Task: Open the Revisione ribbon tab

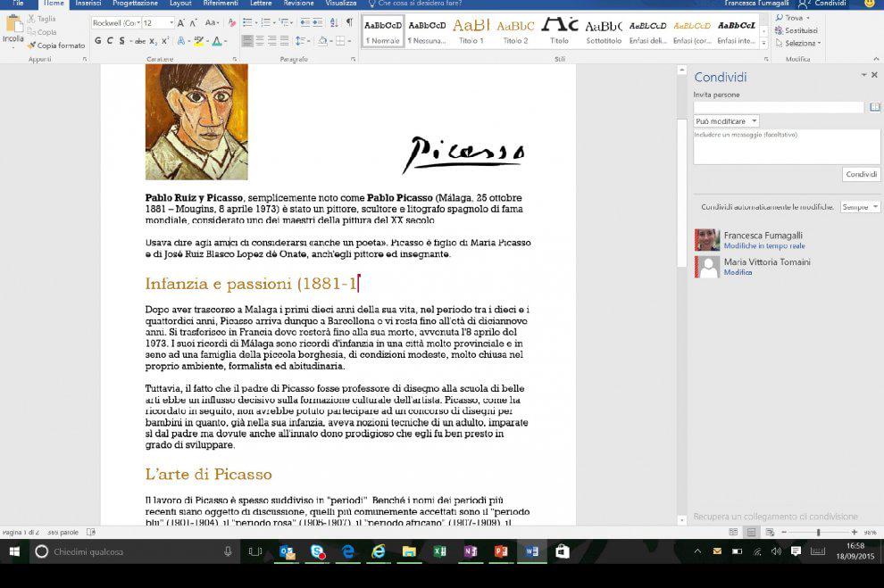Action: coord(299,4)
